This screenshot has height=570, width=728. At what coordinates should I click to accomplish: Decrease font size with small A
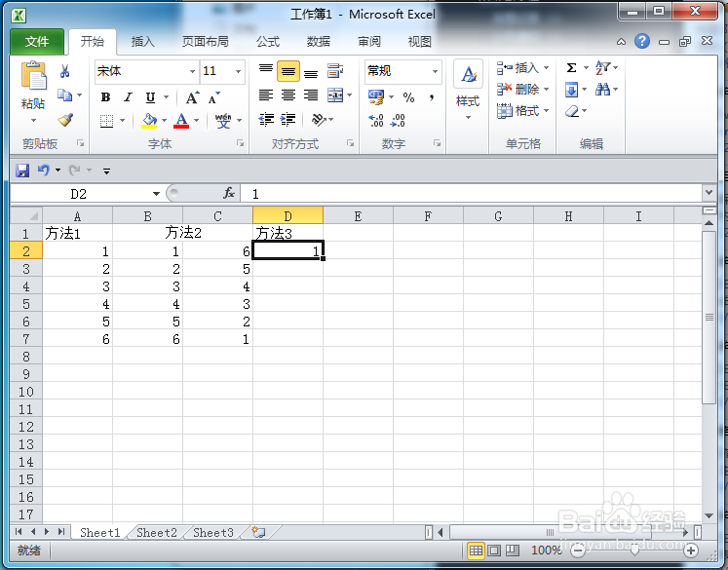pyautogui.click(x=213, y=97)
